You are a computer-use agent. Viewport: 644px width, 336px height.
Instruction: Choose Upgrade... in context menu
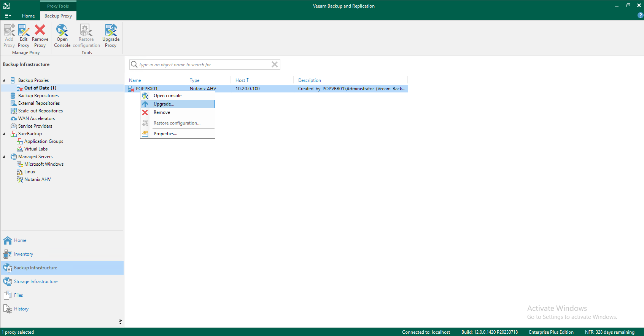pos(178,104)
